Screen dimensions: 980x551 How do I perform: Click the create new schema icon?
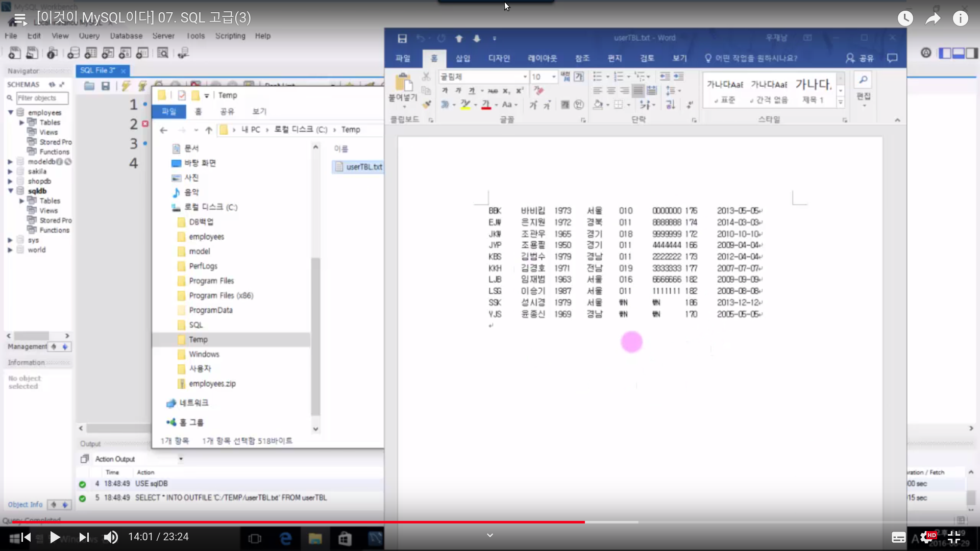click(73, 53)
